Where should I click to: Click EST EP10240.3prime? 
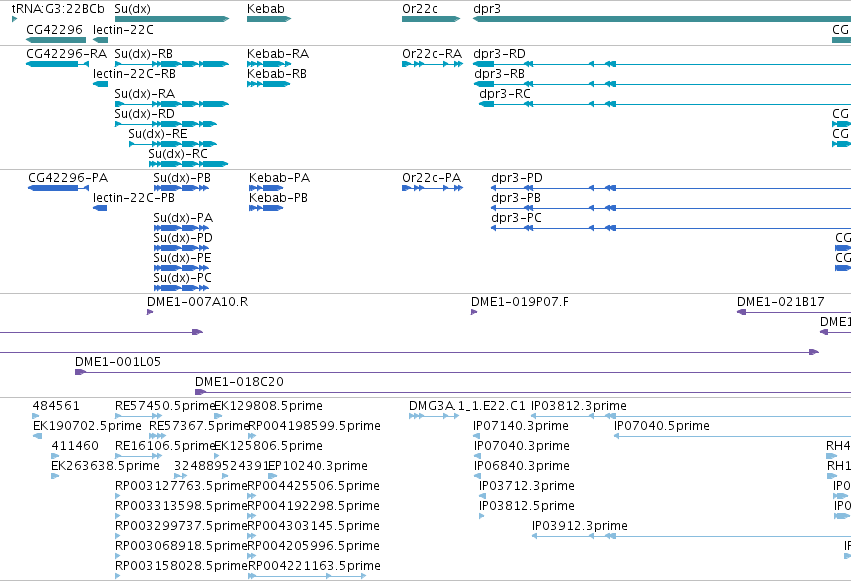point(272,476)
